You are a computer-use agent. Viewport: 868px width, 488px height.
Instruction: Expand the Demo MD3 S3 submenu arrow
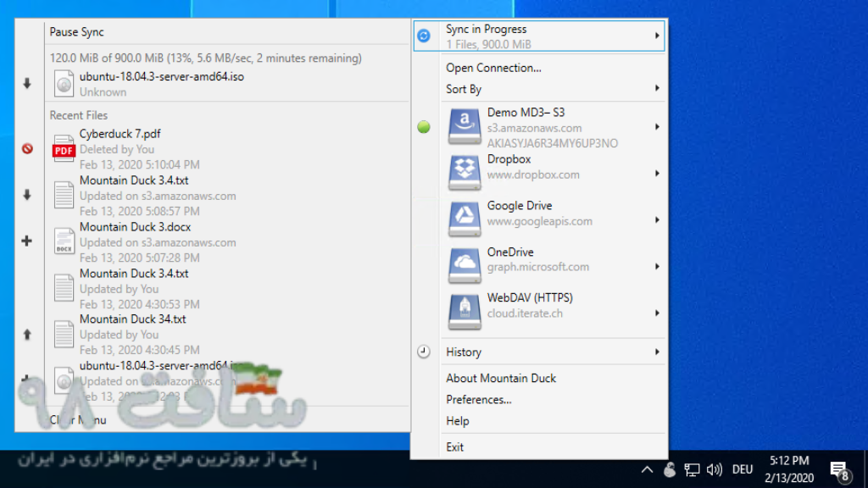coord(657,127)
